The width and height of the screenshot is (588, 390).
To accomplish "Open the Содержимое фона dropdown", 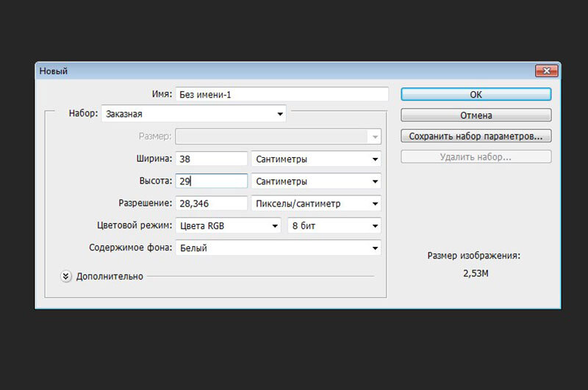I will [x=279, y=248].
